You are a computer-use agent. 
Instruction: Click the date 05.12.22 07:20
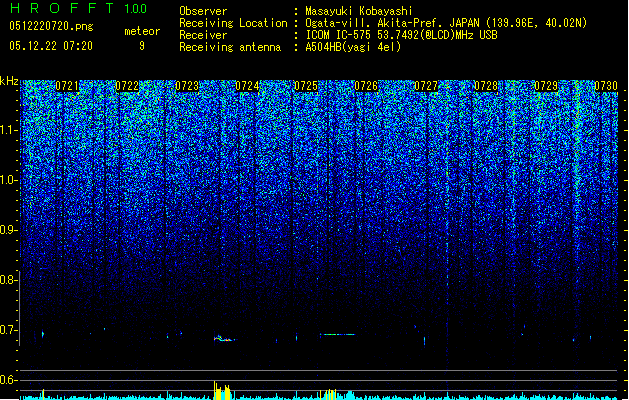click(51, 46)
